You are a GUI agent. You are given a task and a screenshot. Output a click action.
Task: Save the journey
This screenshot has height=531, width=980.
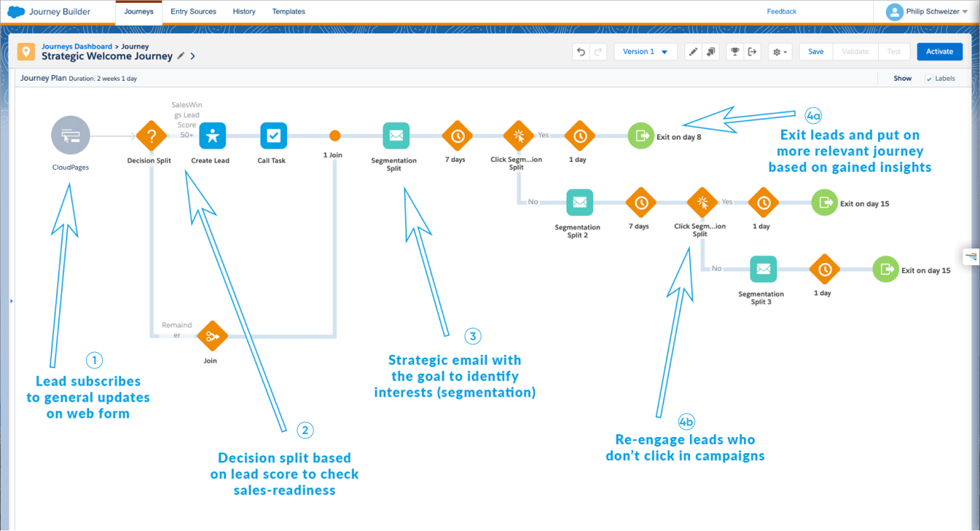coord(816,52)
